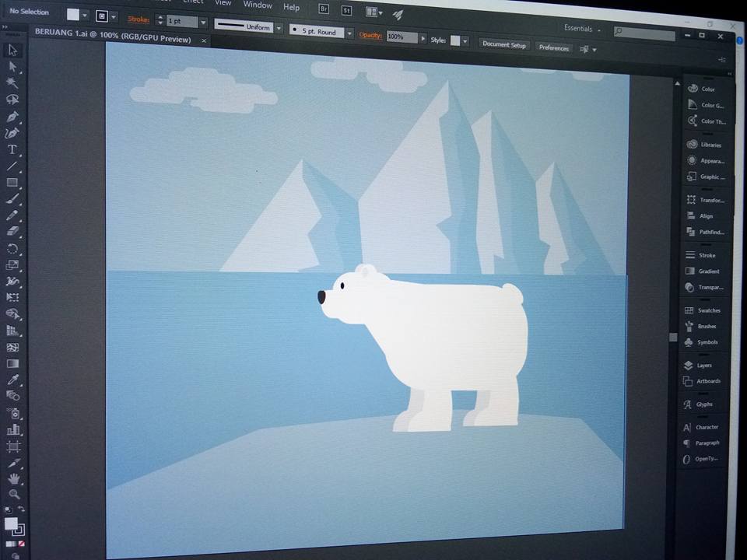The image size is (747, 560).
Task: Open the Essentials workspace switcher
Action: pyautogui.click(x=582, y=29)
